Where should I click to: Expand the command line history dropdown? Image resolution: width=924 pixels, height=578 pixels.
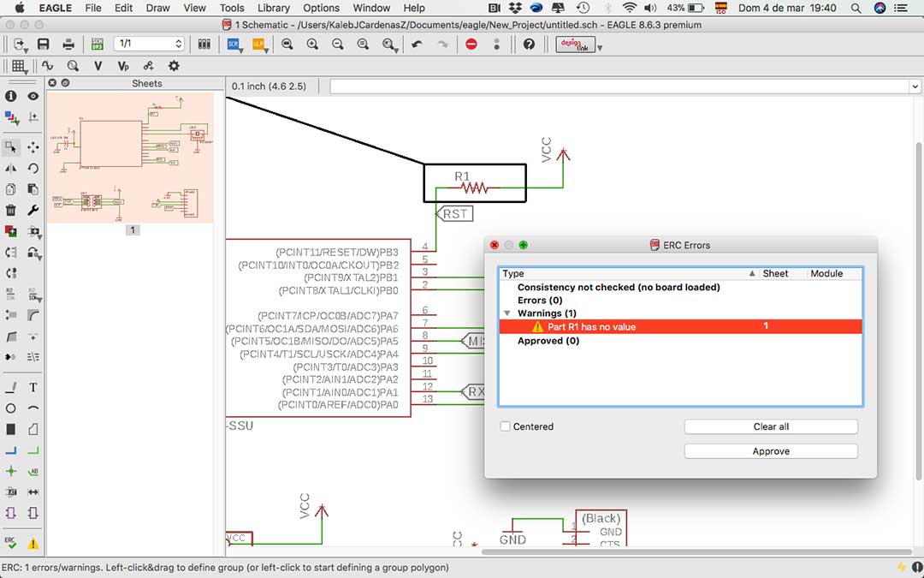coord(915,86)
